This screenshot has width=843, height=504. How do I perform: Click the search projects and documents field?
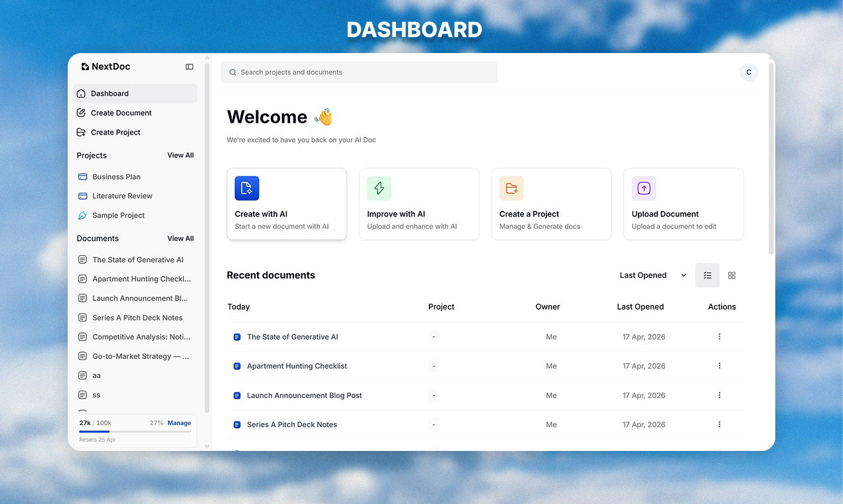pyautogui.click(x=358, y=72)
